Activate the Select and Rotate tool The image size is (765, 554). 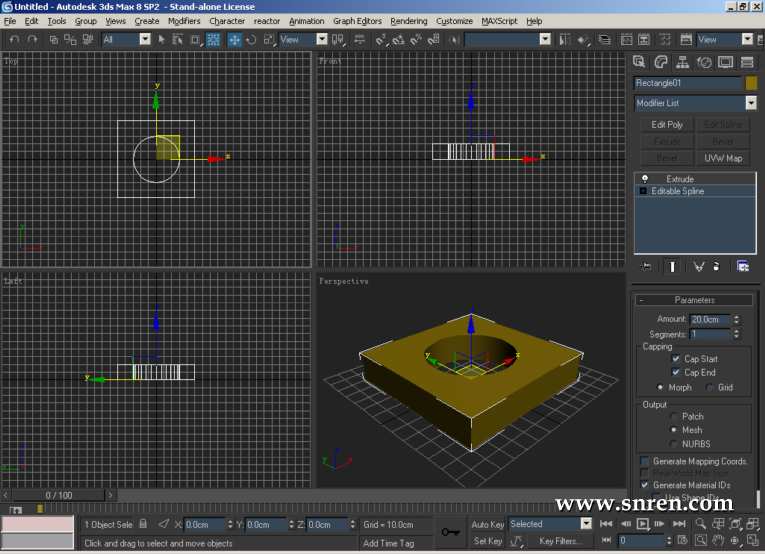tap(251, 40)
